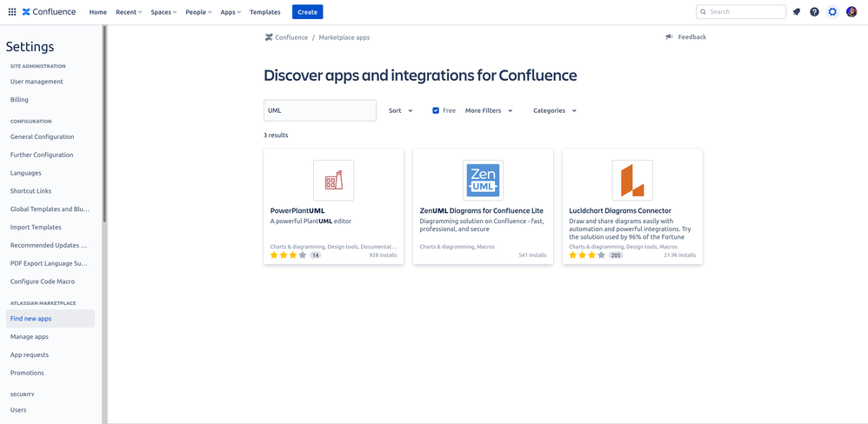Image resolution: width=868 pixels, height=424 pixels.
Task: Expand the Recent menu
Action: pyautogui.click(x=129, y=12)
